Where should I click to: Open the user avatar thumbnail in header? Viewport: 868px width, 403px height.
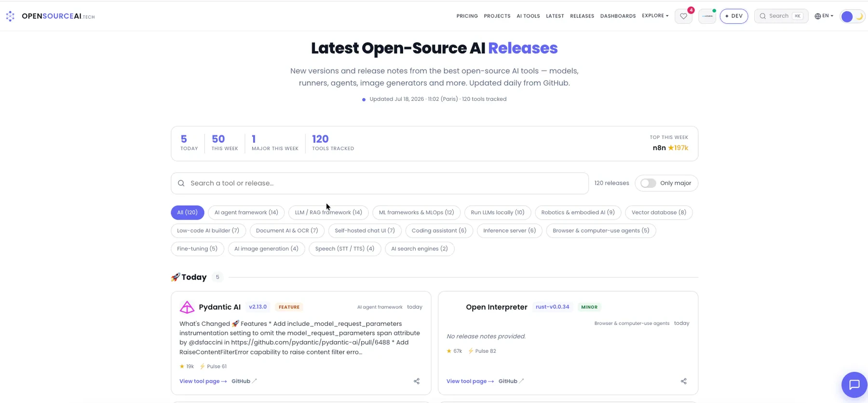(707, 16)
